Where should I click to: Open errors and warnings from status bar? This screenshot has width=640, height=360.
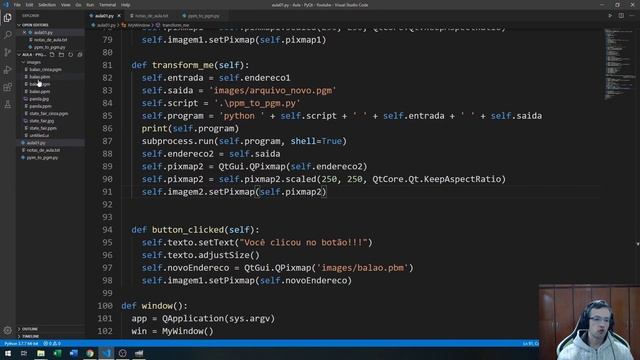[x=52, y=344]
